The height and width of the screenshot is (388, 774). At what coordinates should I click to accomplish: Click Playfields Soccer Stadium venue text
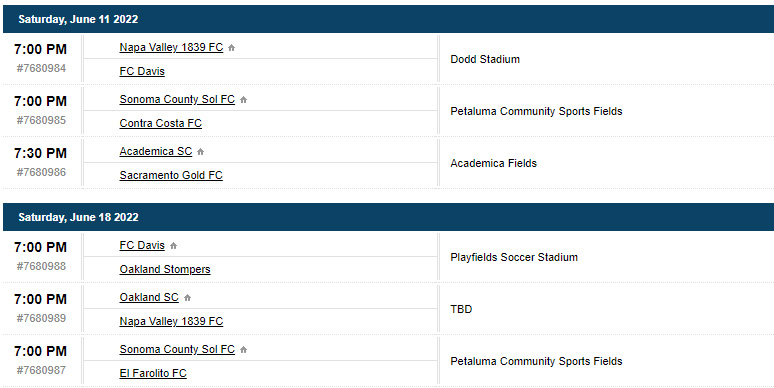tap(514, 257)
